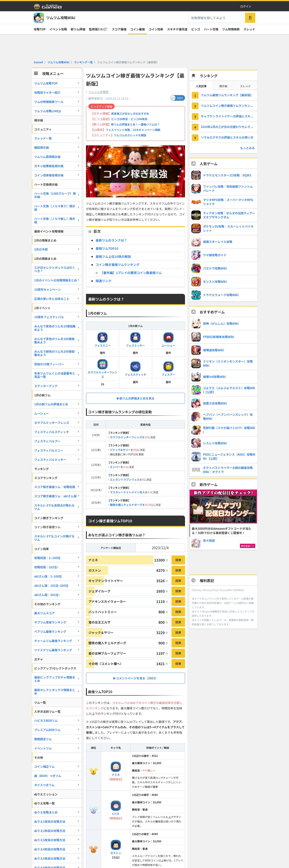Switch to the スレッド ranking tab

pyautogui.click(x=245, y=86)
